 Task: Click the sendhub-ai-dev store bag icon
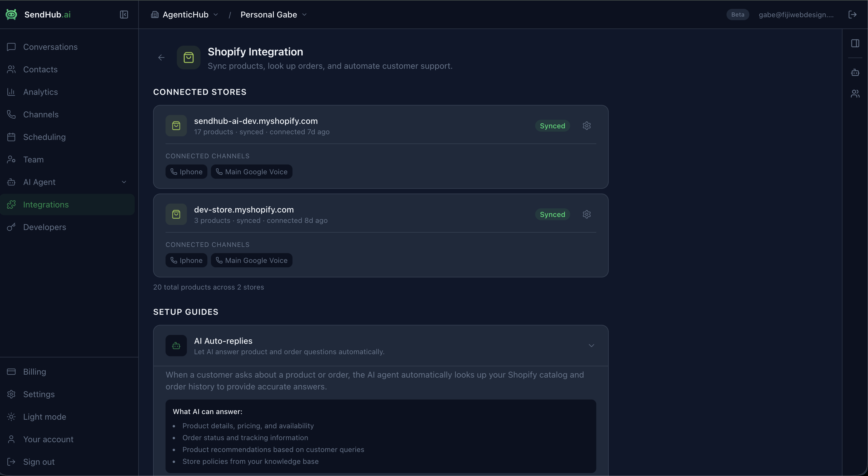click(x=176, y=126)
